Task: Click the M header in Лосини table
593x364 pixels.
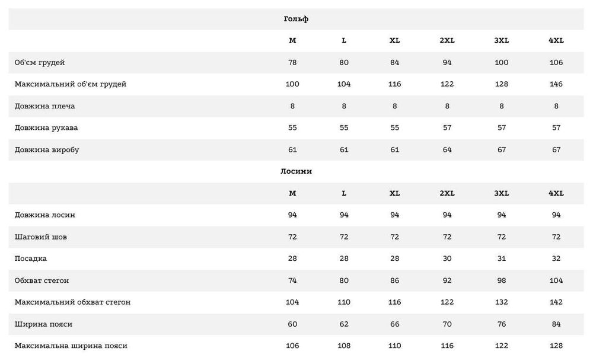Action: pyautogui.click(x=292, y=193)
